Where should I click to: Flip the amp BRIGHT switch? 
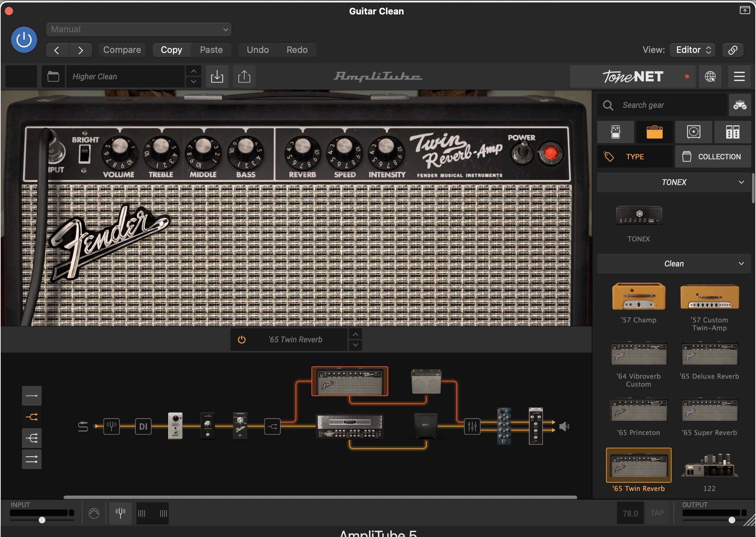pos(84,153)
